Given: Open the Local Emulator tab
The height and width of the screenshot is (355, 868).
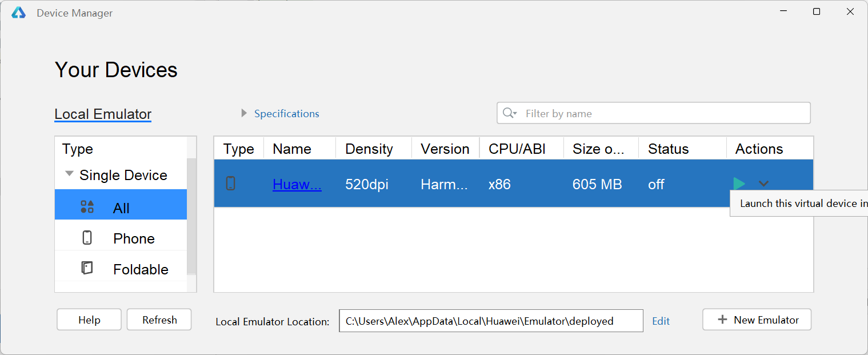Looking at the screenshot, I should click(x=103, y=114).
